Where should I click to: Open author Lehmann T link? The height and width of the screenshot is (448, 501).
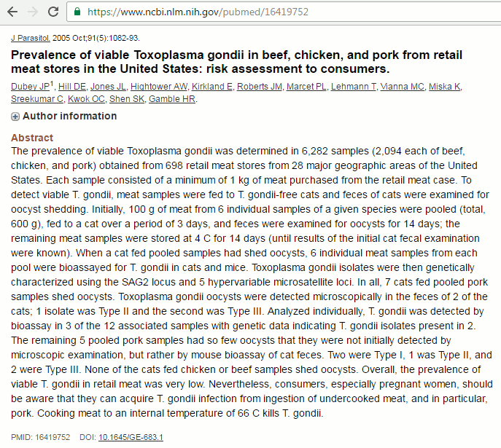point(354,87)
